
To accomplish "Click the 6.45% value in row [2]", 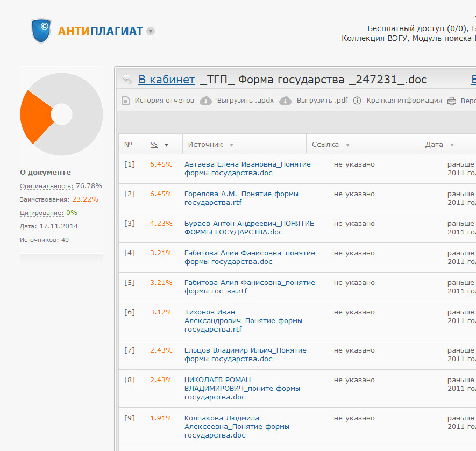I will tap(161, 194).
